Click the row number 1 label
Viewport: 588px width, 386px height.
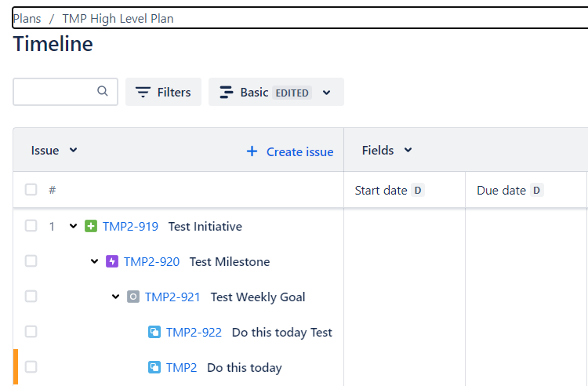(x=52, y=226)
